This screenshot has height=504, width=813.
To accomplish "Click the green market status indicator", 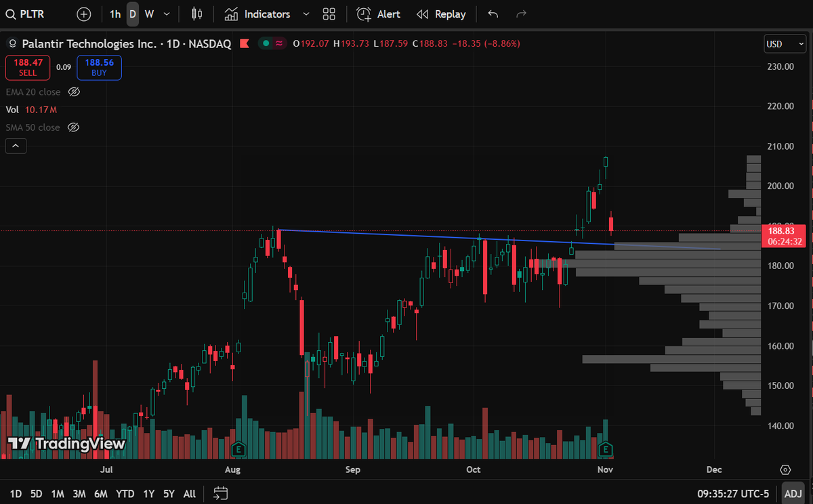I will pos(266,43).
